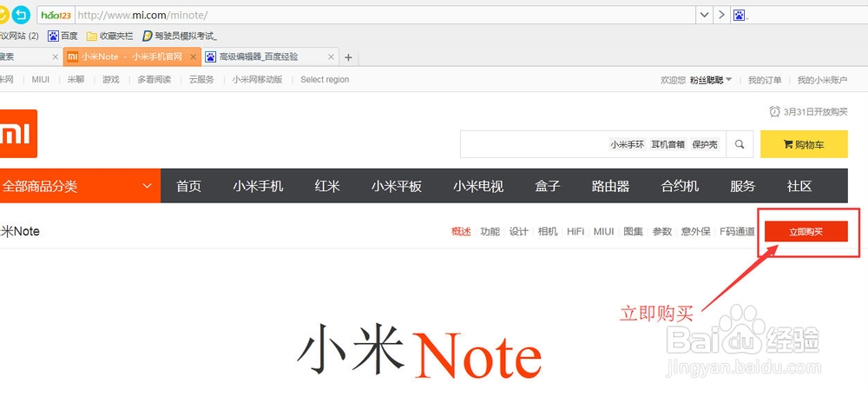This screenshot has width=868, height=397.
Task: Select 合约机 in main navigation
Action: click(680, 186)
